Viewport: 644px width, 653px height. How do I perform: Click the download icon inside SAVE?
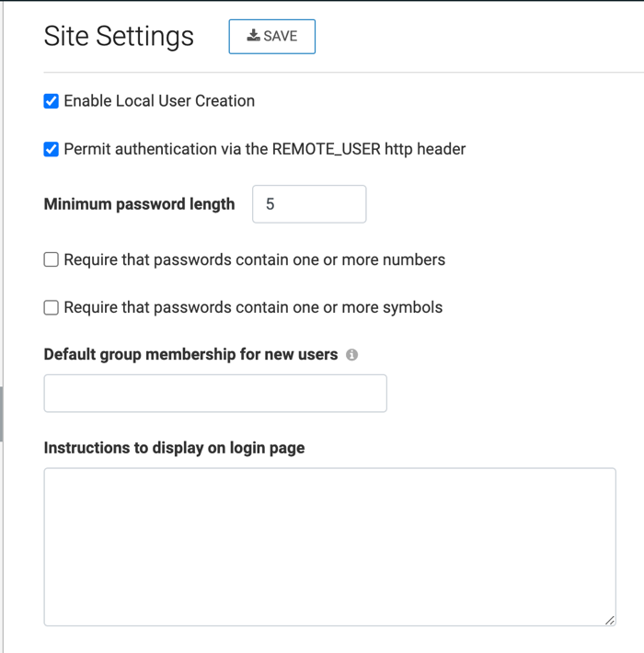pos(253,36)
